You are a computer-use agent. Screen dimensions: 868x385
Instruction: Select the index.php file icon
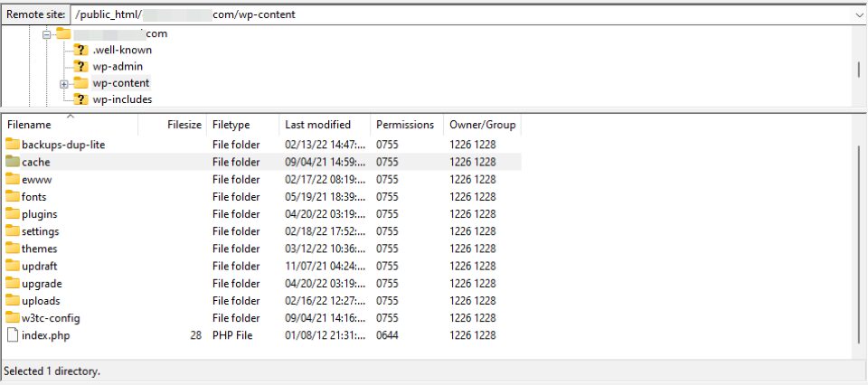(x=13, y=335)
